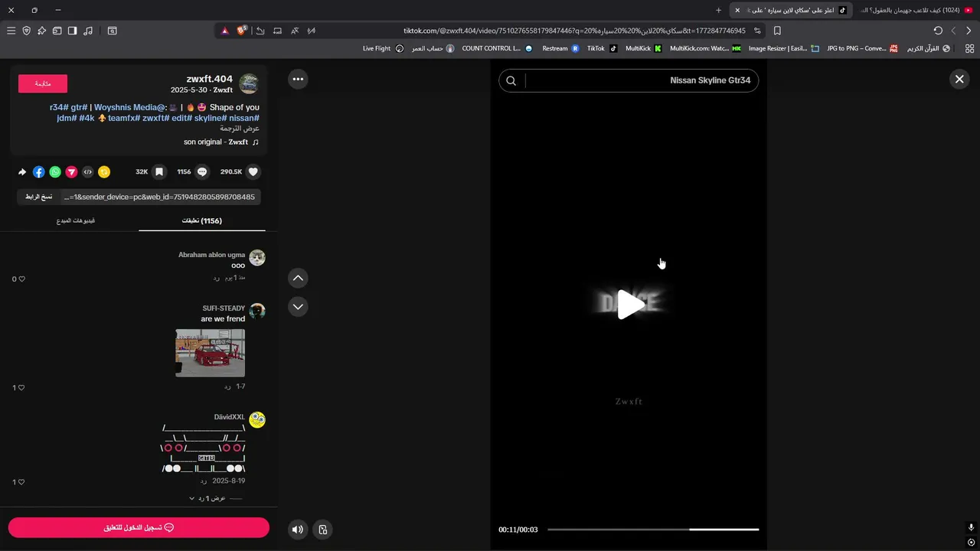This screenshot has width=980, height=551.
Task: Share the video to Facebook
Action: click(x=39, y=172)
